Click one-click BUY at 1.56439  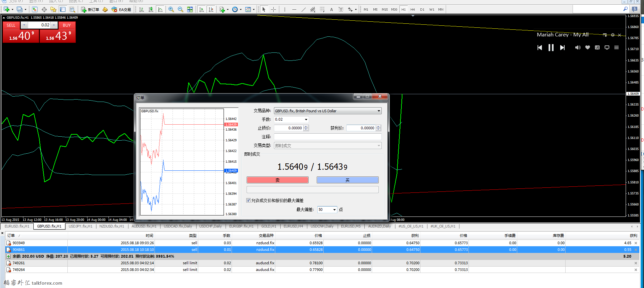pyautogui.click(x=58, y=36)
